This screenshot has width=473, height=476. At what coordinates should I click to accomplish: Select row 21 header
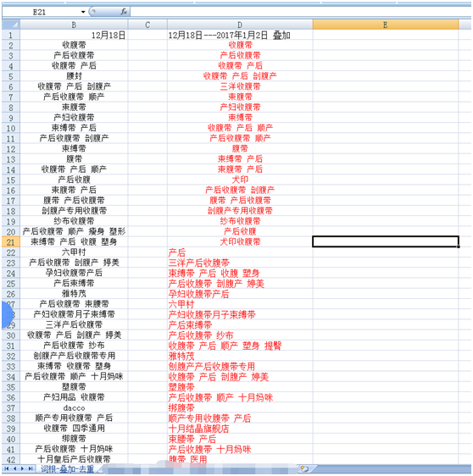click(11, 242)
